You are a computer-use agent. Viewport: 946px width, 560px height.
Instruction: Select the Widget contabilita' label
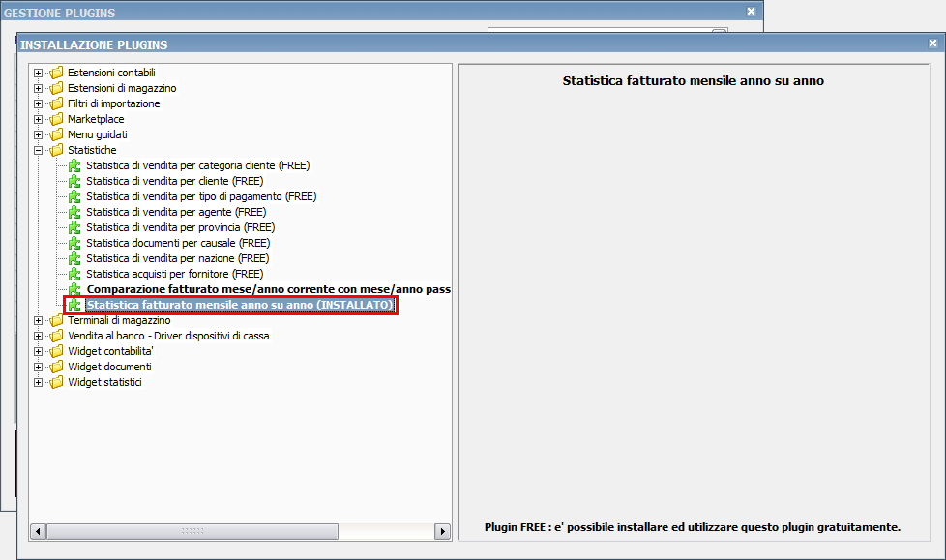tap(110, 351)
